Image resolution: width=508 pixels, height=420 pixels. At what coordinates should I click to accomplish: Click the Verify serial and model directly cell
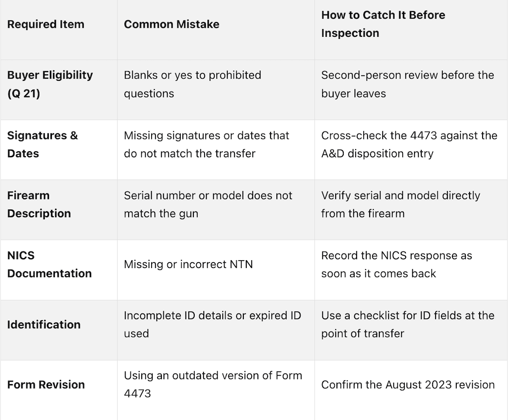[x=400, y=204]
